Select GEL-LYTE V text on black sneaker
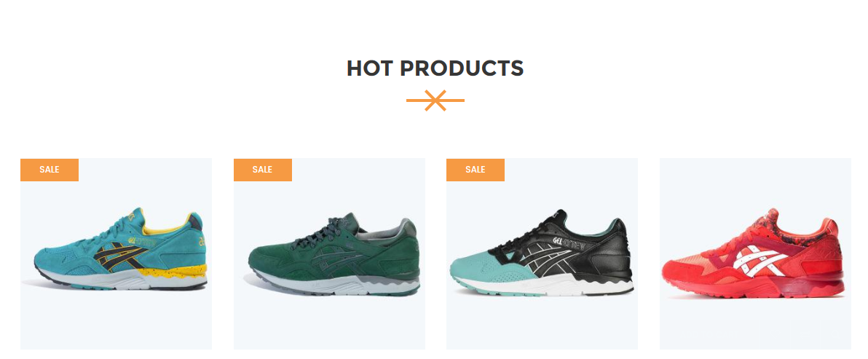 click(574, 243)
